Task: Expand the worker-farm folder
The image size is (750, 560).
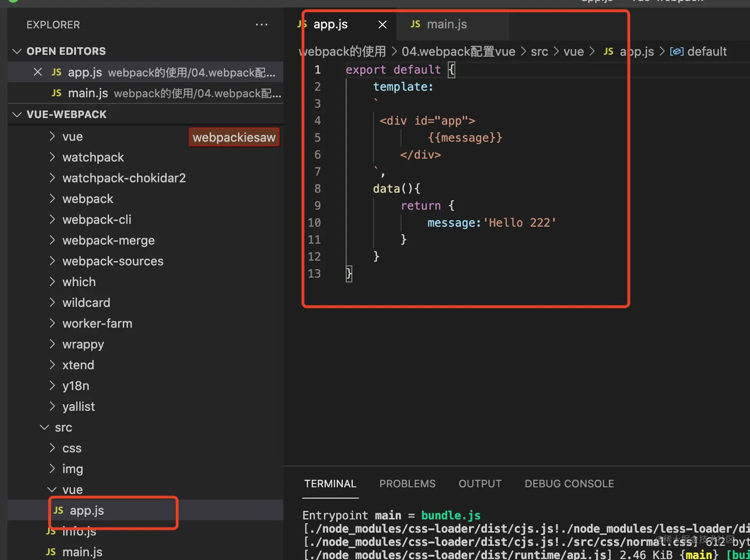Action: click(x=52, y=323)
